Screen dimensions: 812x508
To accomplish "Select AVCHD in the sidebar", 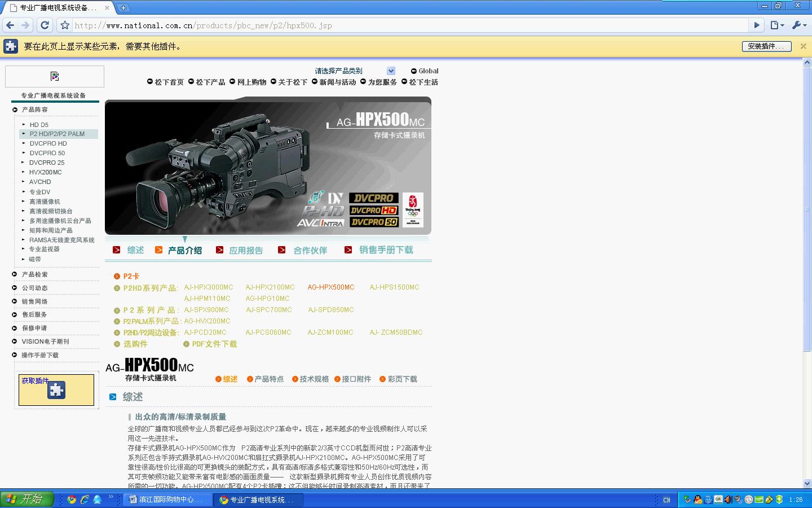I will click(x=40, y=182).
